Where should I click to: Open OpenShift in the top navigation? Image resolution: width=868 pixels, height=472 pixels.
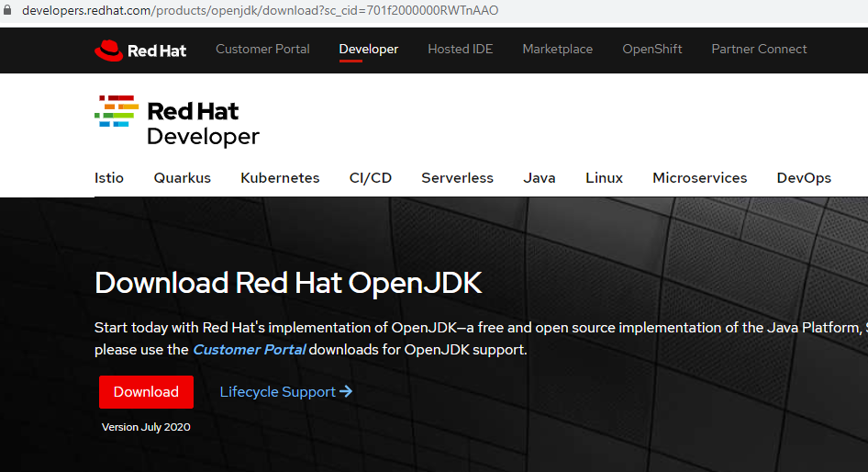pyautogui.click(x=652, y=49)
